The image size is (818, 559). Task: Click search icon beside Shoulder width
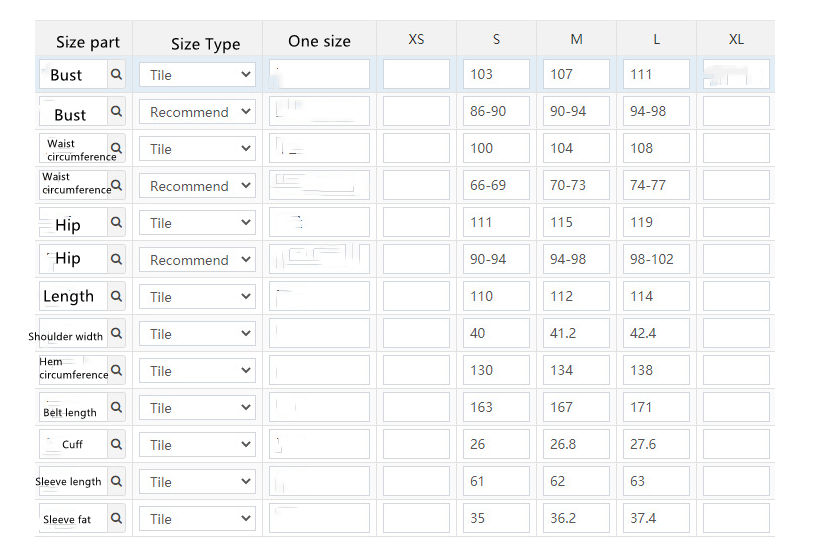[116, 333]
